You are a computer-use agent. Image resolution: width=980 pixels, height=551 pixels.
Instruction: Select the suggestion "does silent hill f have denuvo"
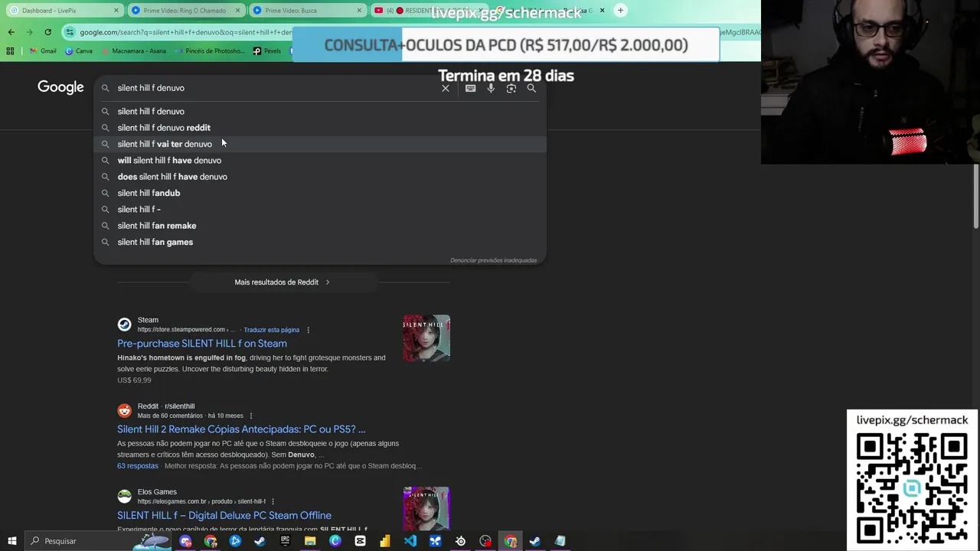[x=320, y=177]
